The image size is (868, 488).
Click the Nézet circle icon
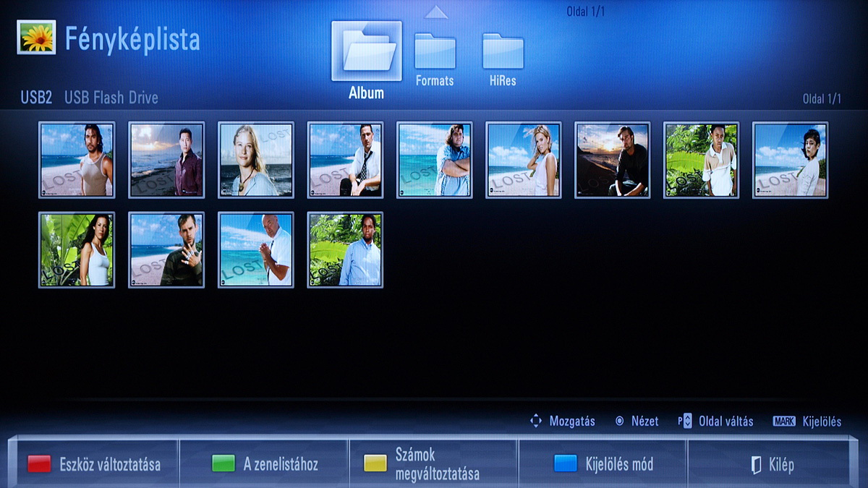[x=619, y=421]
